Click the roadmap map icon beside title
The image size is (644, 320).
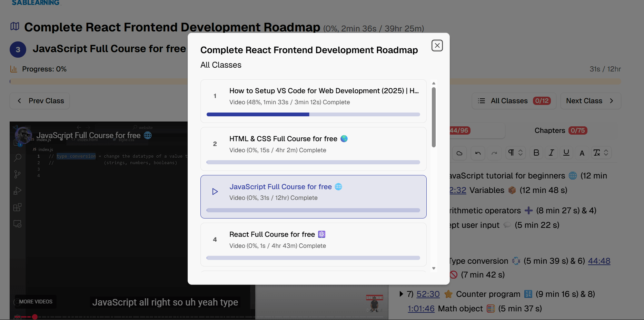(15, 27)
